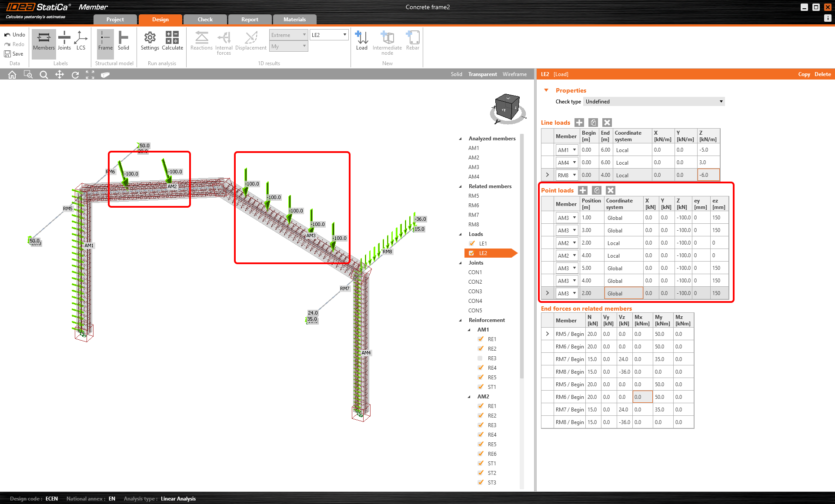835x504 pixels.
Task: Select Transparent view mode
Action: click(x=482, y=74)
